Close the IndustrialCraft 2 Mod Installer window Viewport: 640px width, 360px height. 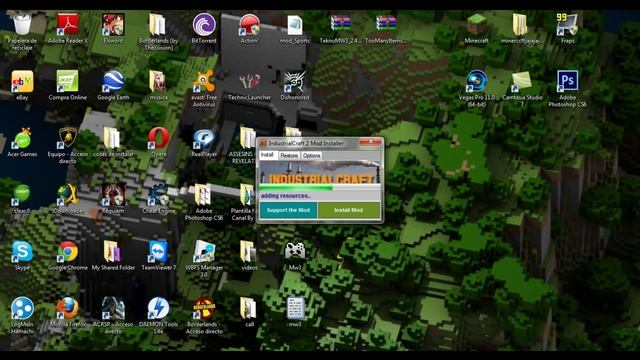[370, 142]
